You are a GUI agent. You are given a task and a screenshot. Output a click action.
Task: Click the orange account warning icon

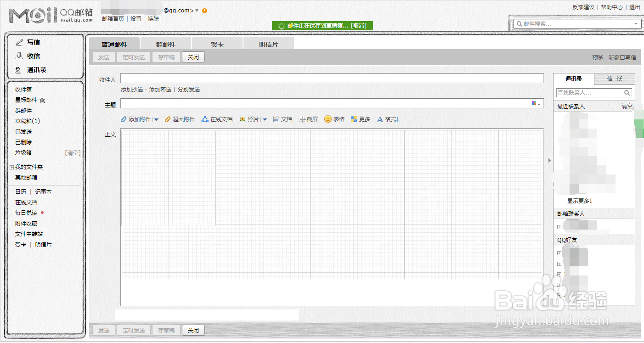coord(204,11)
